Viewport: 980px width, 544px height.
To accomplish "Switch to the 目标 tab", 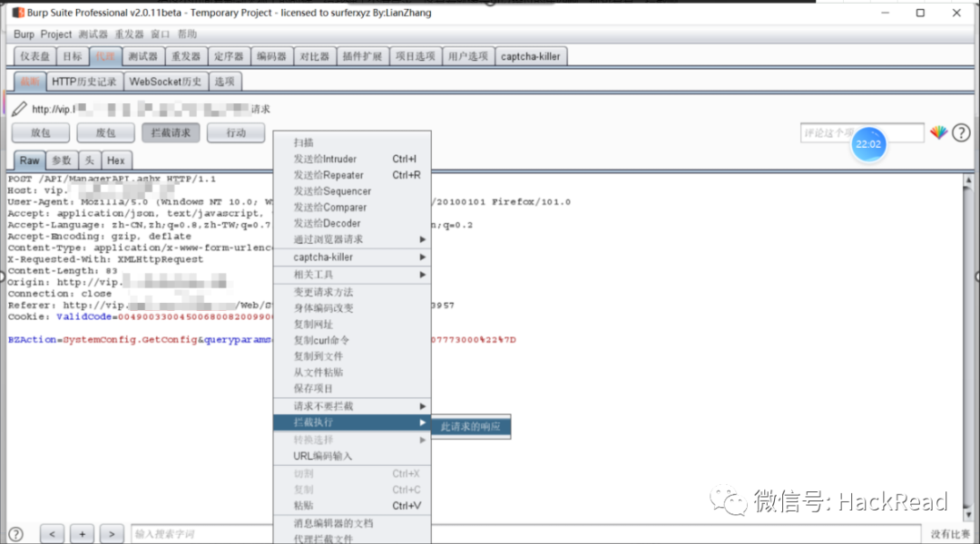I will (72, 56).
